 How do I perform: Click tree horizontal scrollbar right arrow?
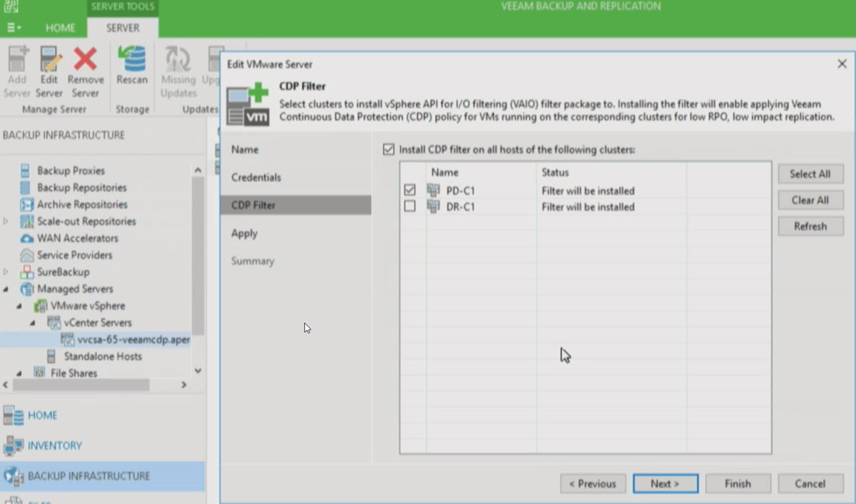[x=183, y=385]
